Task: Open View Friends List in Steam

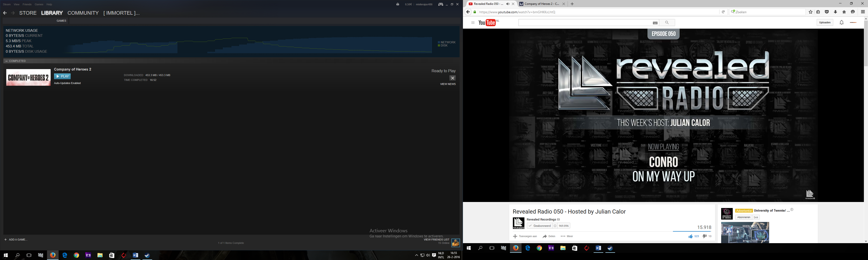Action: coord(436,240)
